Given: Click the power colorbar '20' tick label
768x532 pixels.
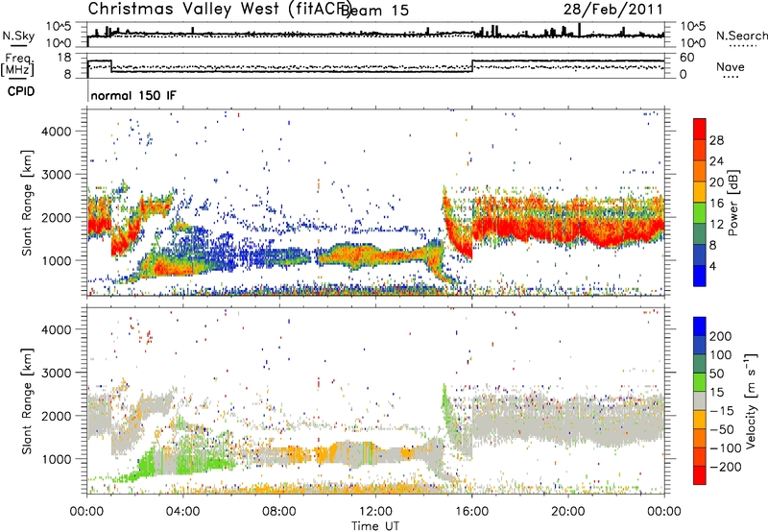Looking at the screenshot, I should point(716,182).
